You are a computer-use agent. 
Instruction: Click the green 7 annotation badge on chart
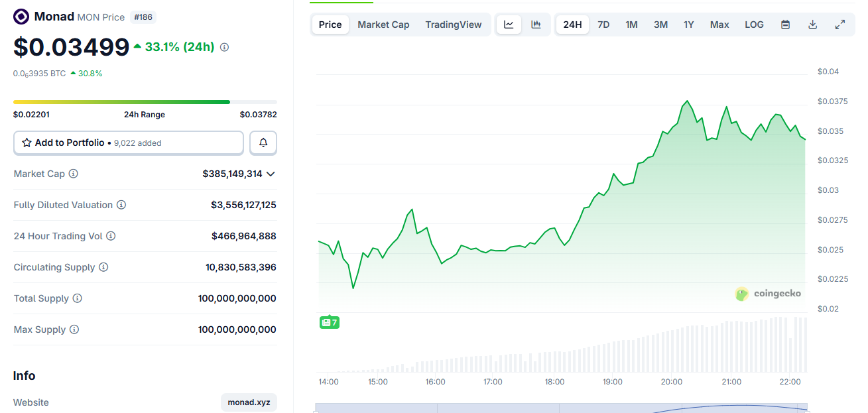[x=329, y=322]
